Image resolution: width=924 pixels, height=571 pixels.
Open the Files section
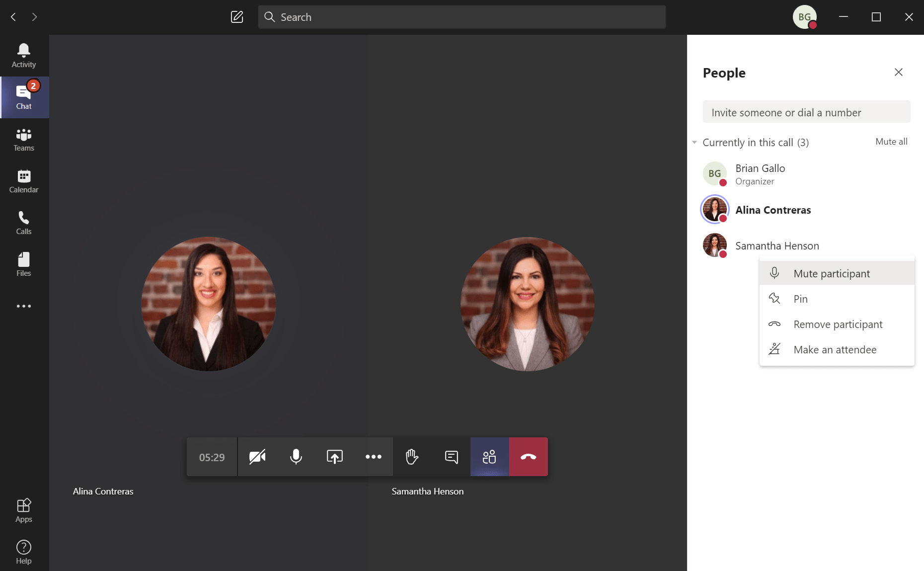tap(23, 265)
